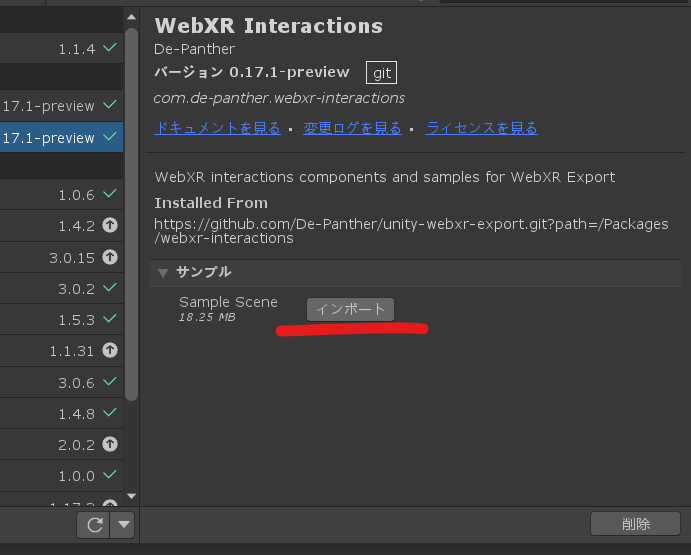Select the package row with version 3.0.6
Viewport: 691px width, 555px height.
[x=61, y=382]
